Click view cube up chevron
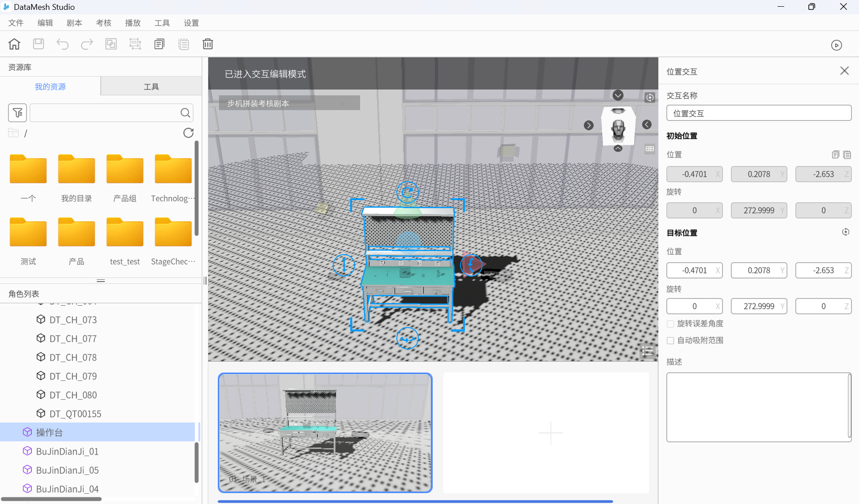 [x=618, y=149]
